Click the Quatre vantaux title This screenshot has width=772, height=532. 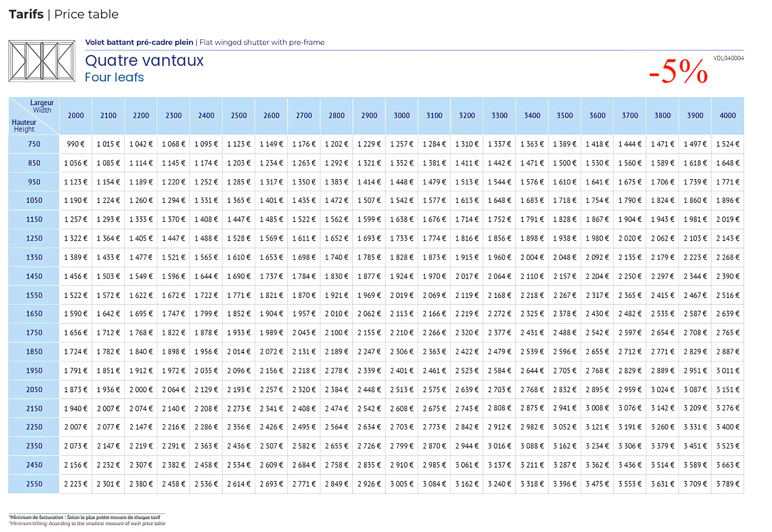coord(145,61)
